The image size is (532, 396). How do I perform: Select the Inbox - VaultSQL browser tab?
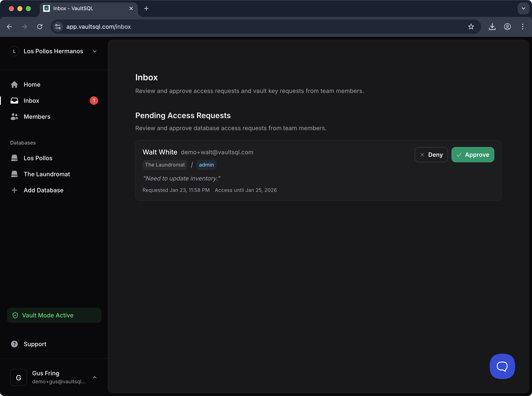[89, 8]
